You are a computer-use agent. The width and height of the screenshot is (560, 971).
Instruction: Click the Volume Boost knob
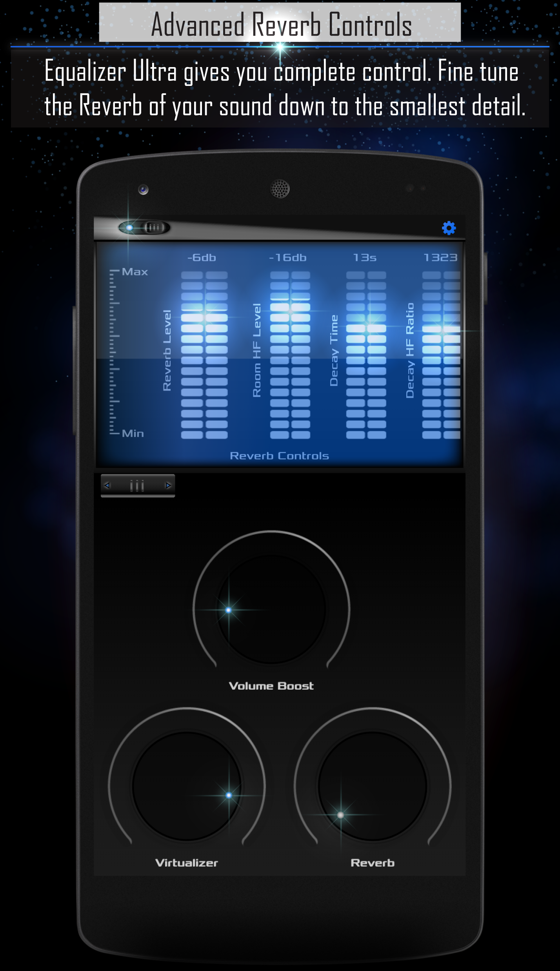tap(271, 609)
